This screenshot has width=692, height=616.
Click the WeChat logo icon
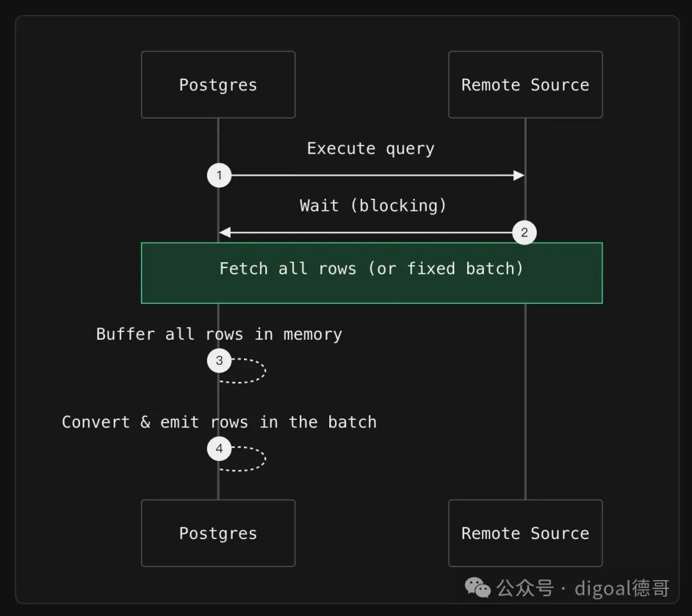[x=477, y=588]
